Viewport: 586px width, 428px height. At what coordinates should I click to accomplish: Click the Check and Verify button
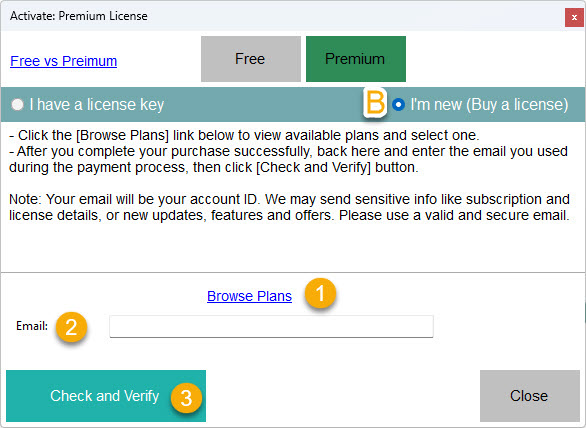(x=106, y=396)
